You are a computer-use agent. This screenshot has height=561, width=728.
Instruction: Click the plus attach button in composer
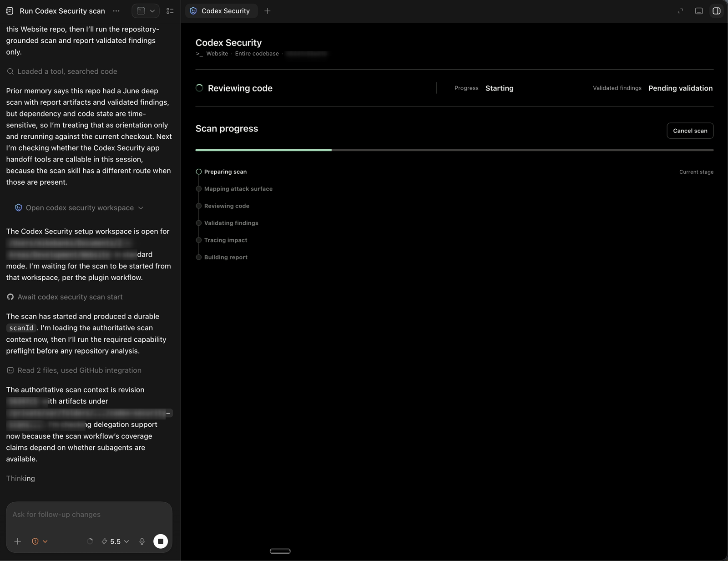[18, 541]
